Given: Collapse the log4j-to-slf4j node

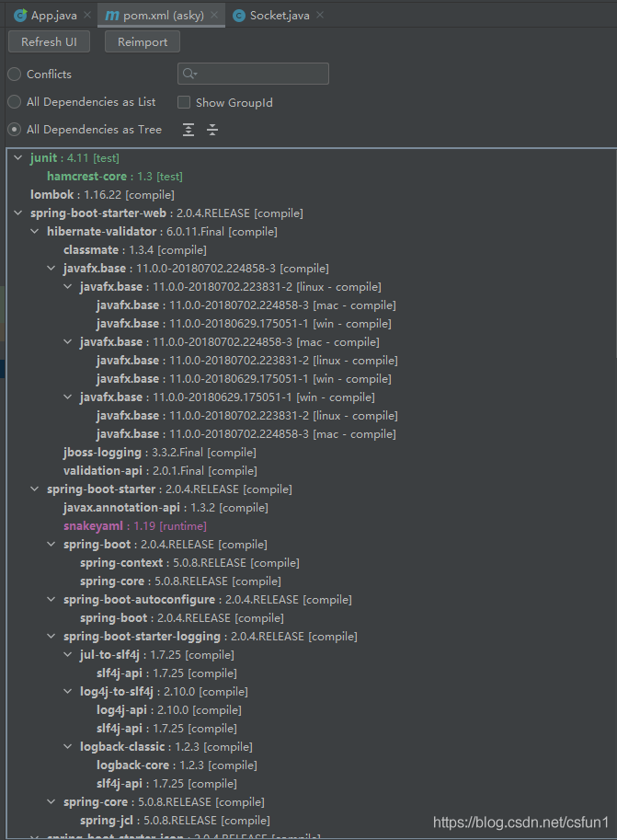Looking at the screenshot, I should 68,692.
